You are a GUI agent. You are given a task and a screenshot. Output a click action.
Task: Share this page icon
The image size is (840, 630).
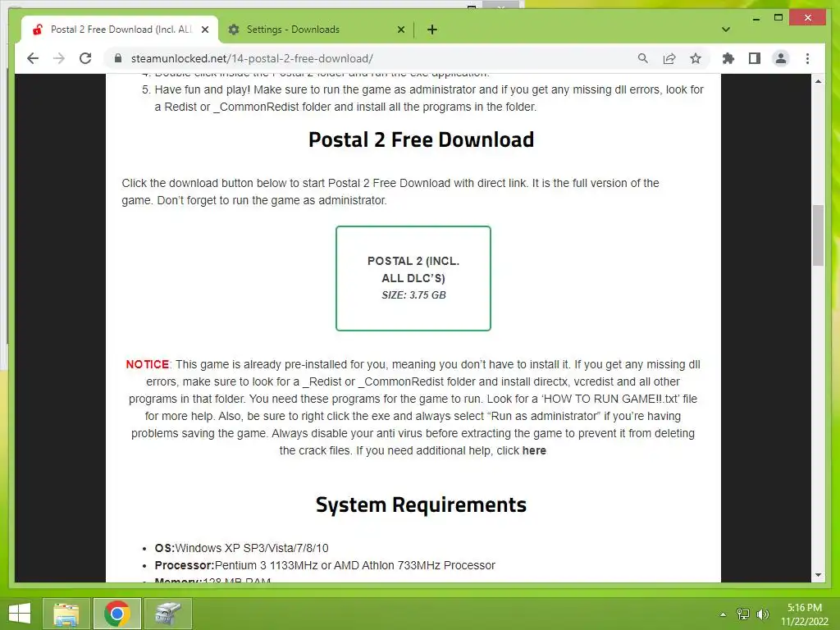(x=669, y=58)
